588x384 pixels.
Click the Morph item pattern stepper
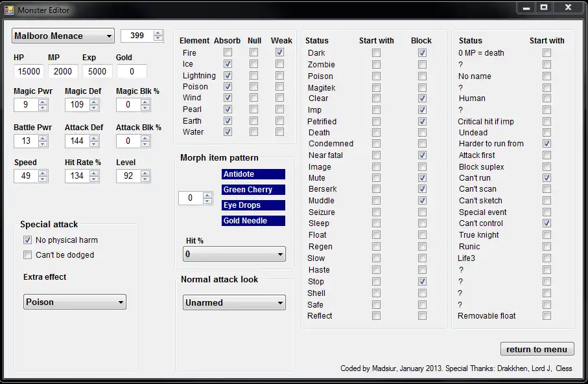207,198
